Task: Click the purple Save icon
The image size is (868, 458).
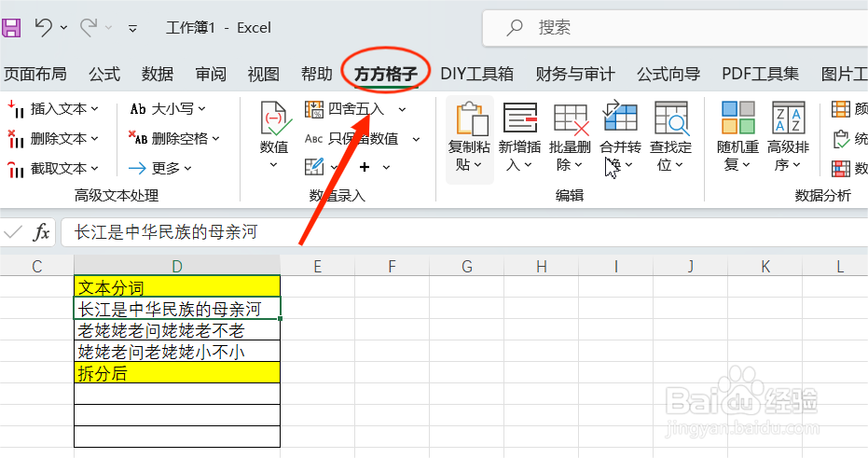Action: pos(11,27)
